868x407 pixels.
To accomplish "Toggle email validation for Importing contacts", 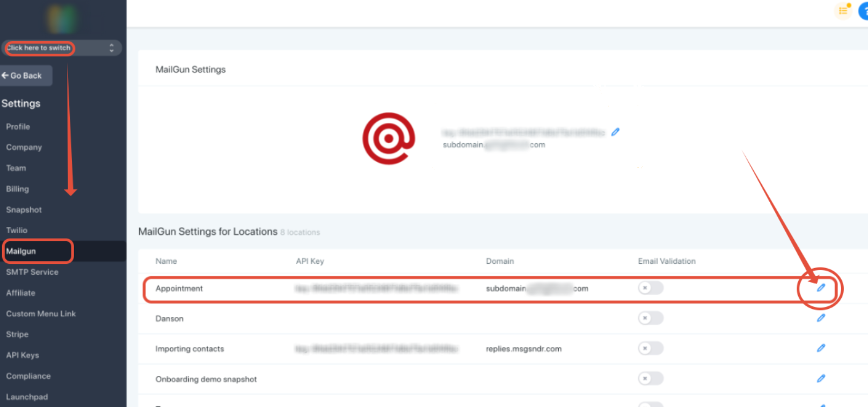I will [651, 348].
